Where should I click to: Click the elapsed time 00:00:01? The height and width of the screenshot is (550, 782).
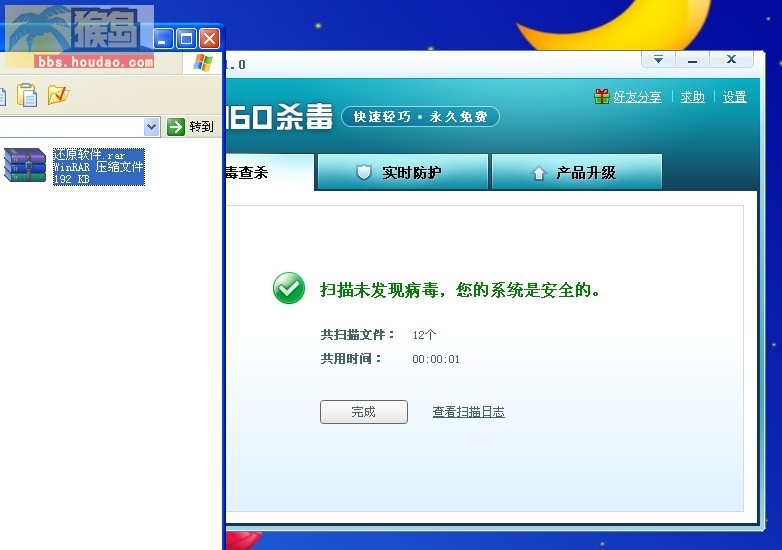click(436, 359)
